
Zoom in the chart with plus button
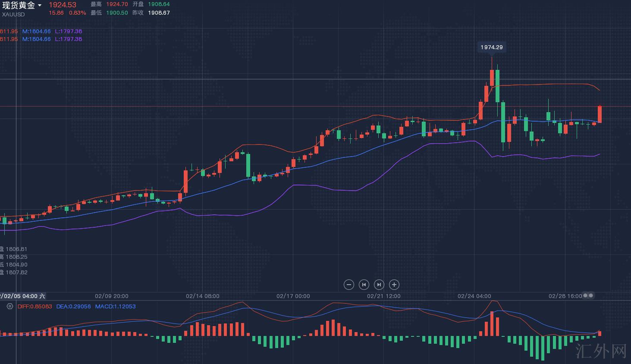(394, 285)
